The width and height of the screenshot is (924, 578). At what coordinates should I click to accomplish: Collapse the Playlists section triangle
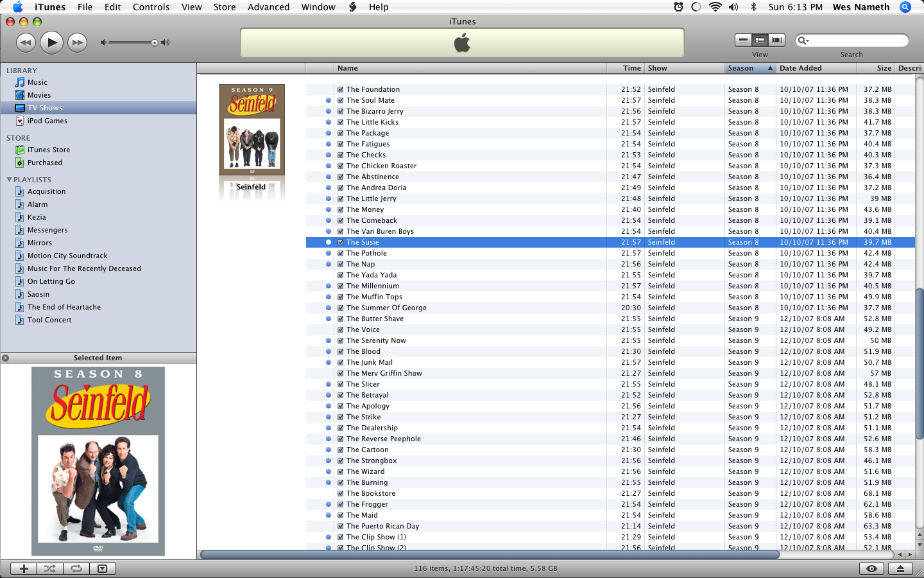(9, 180)
